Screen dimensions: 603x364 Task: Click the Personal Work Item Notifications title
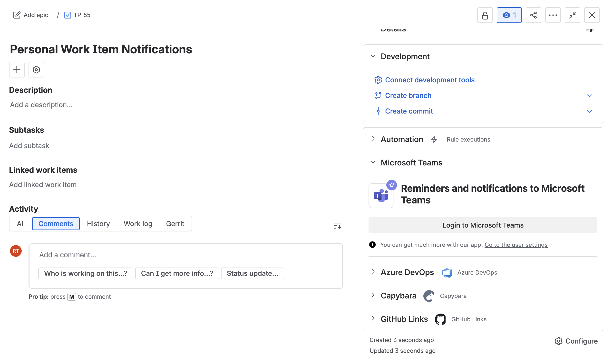coord(101,49)
